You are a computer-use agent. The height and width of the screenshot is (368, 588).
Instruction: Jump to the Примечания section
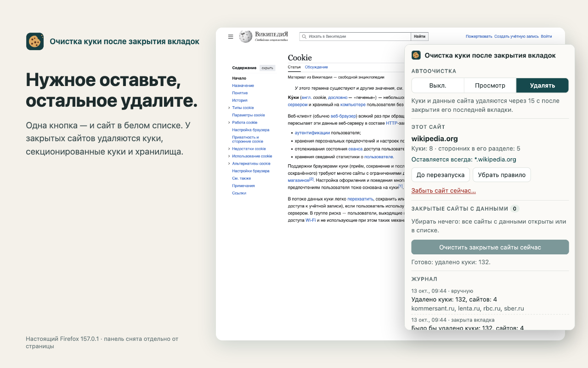click(243, 185)
